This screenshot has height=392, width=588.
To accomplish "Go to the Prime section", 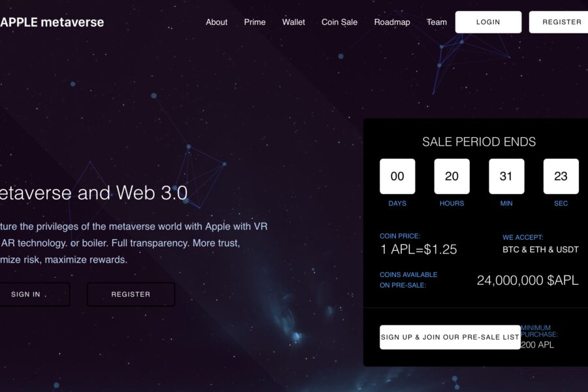I will 255,22.
